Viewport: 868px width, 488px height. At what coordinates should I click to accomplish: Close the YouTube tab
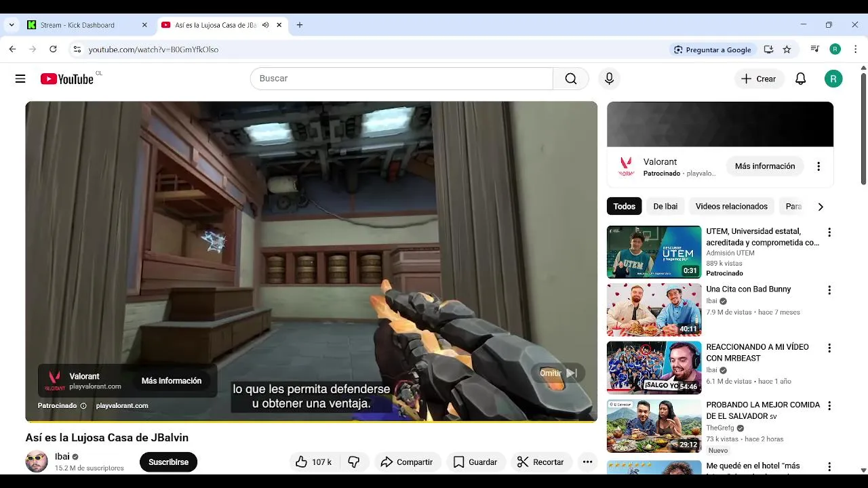tap(279, 25)
